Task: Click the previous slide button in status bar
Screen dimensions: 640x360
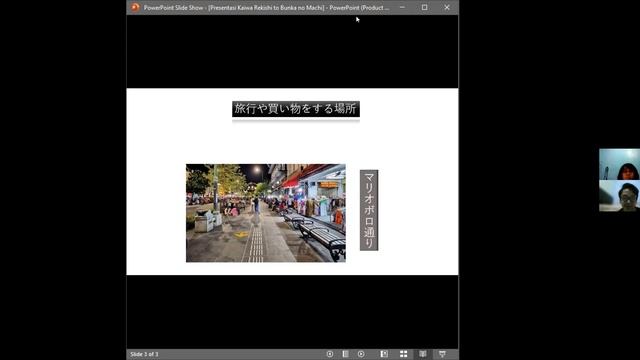Action: click(x=330, y=354)
